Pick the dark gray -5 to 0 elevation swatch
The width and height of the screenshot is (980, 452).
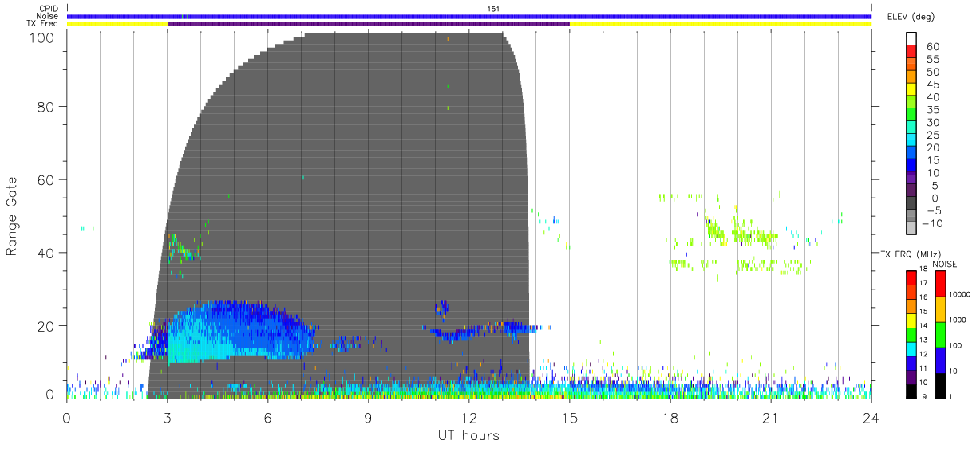pos(911,204)
